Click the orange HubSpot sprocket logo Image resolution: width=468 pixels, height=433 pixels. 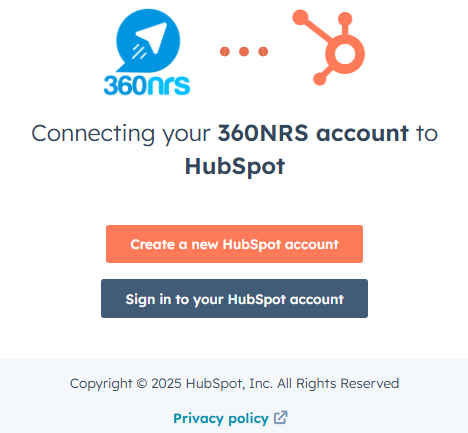329,47
